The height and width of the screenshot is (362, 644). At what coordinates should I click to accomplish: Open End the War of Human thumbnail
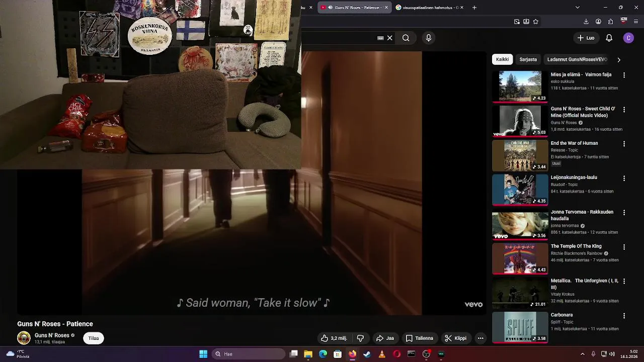[x=520, y=155]
